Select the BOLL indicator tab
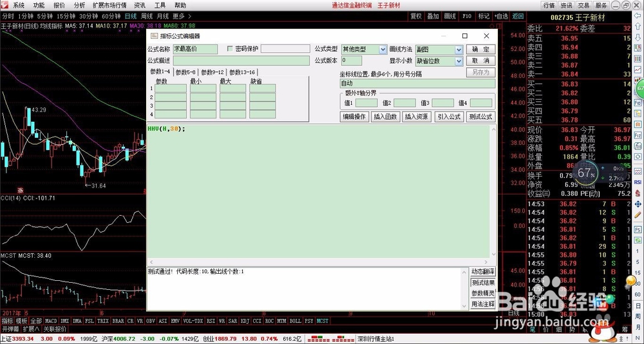This screenshot has height=344, width=644. tap(295, 321)
